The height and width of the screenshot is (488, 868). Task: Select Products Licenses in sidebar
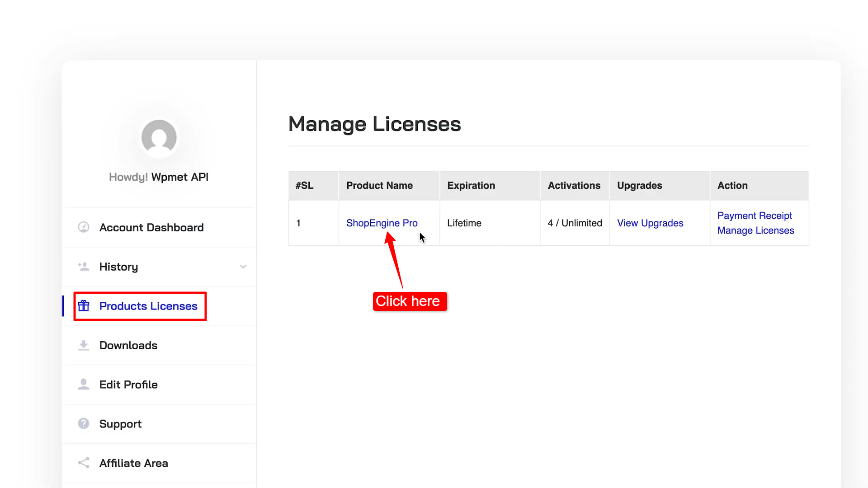pos(159,306)
